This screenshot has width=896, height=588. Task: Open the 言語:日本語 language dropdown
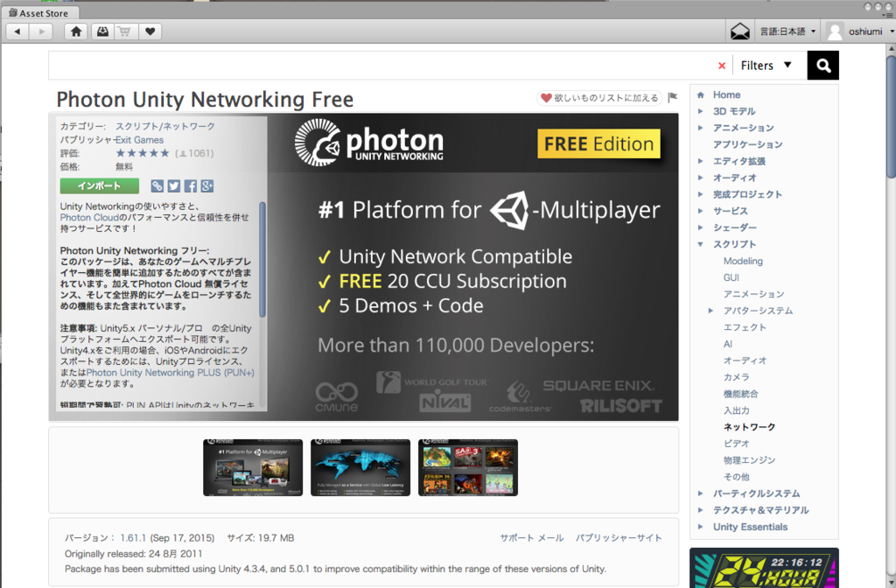pos(787,31)
